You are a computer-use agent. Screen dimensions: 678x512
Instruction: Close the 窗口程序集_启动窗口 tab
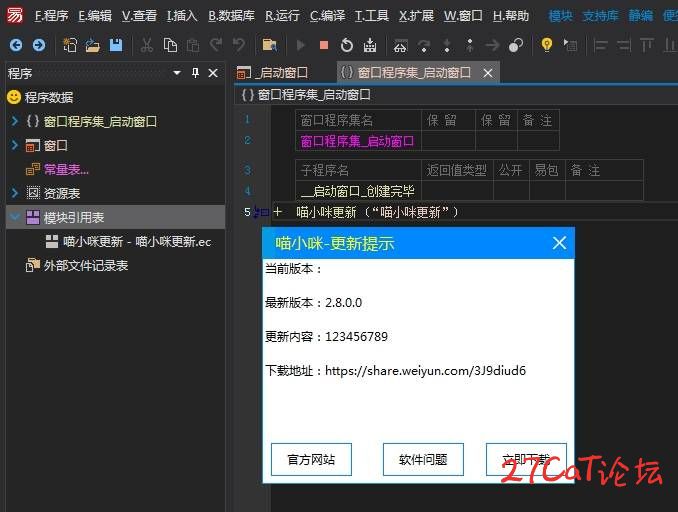(x=488, y=73)
